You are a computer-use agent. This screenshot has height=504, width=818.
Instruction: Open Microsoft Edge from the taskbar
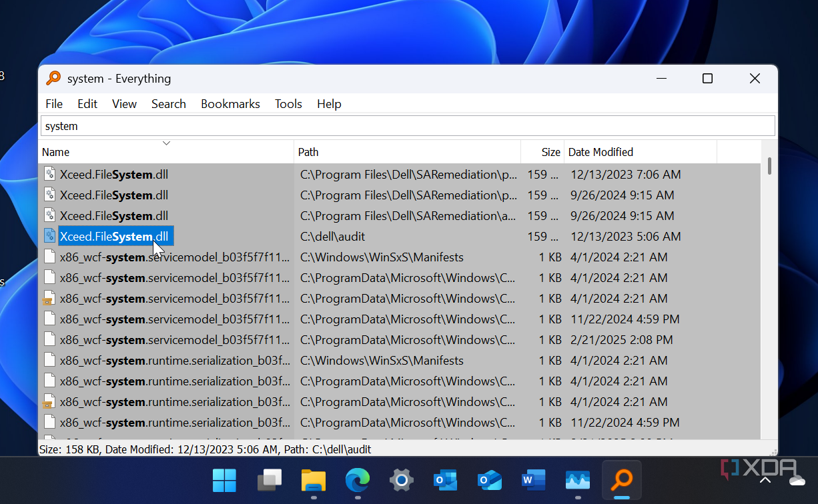click(358, 479)
